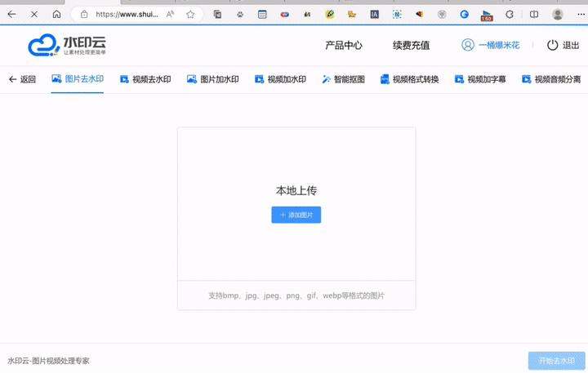Go back with the browser back arrow

pos(11,14)
